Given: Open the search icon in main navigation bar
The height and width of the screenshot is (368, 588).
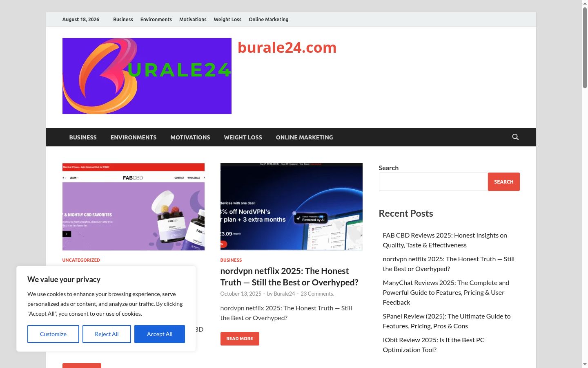Looking at the screenshot, I should click(x=515, y=137).
